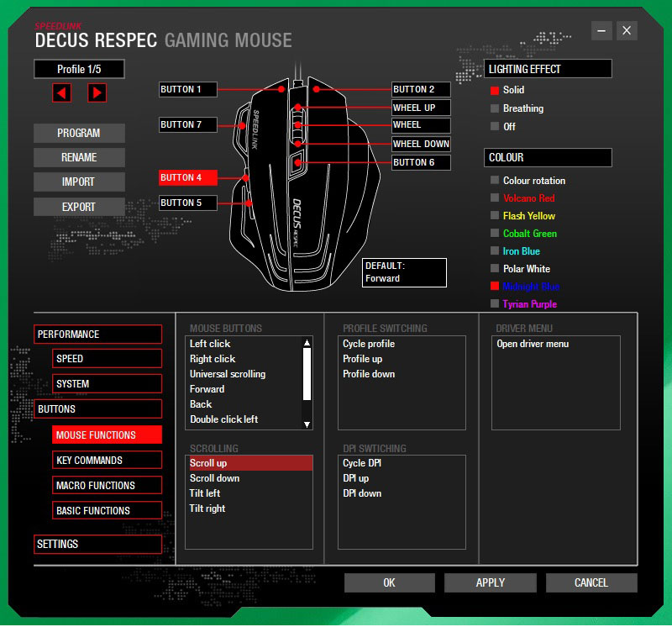Open the PERFORMANCE section
Image resolution: width=672 pixels, height=627 pixels.
(97, 334)
